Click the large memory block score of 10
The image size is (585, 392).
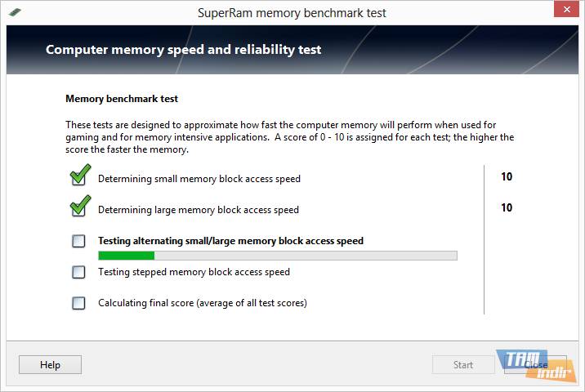tap(507, 207)
